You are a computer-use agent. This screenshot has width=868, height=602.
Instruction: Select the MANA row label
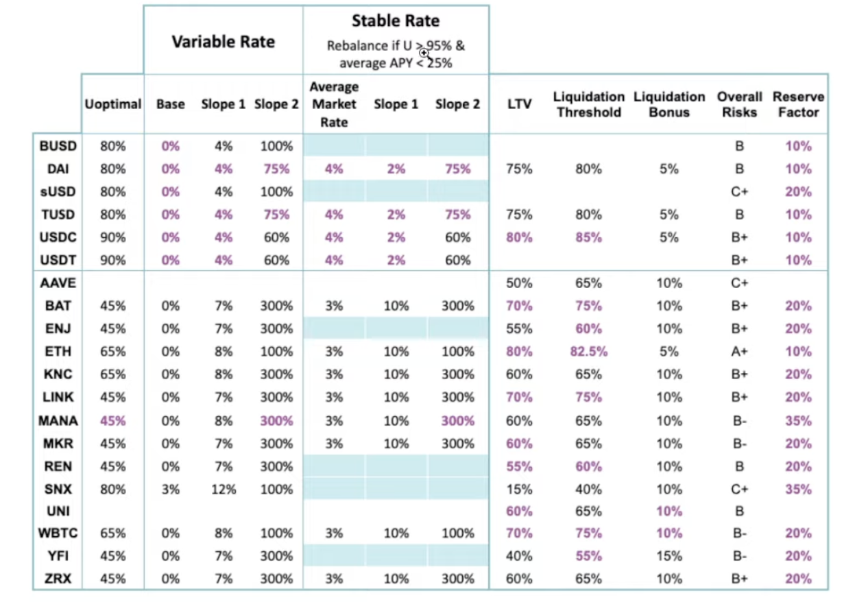(58, 420)
